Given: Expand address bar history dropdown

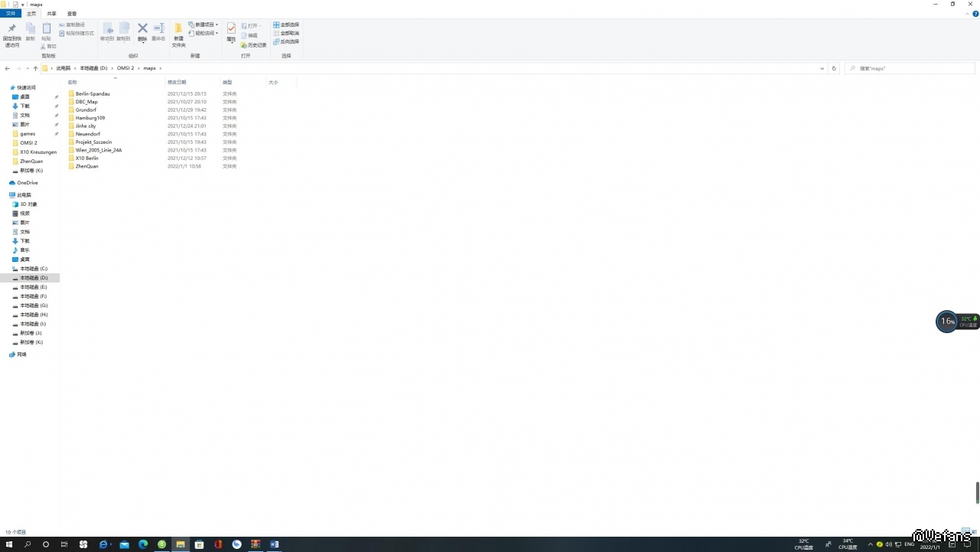Looking at the screenshot, I should (822, 68).
